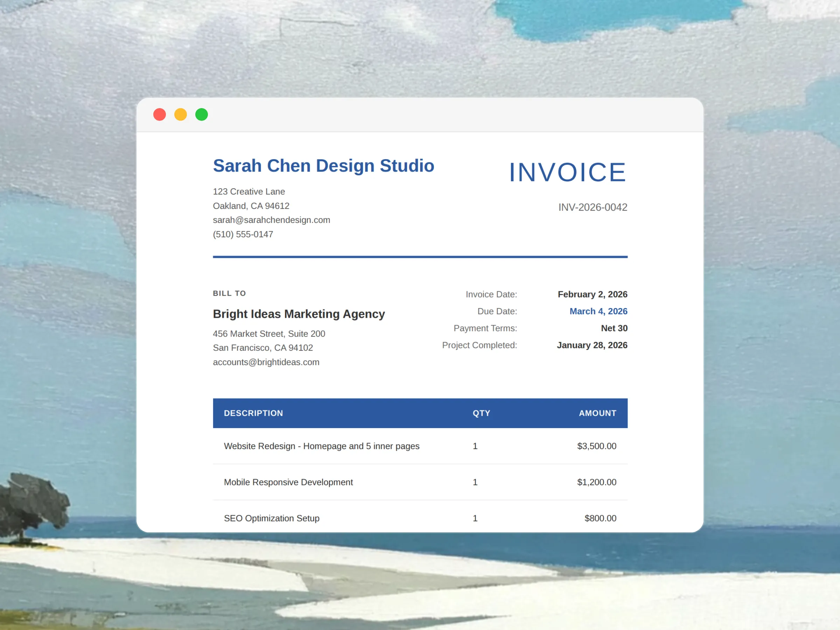The height and width of the screenshot is (630, 840).
Task: Click the March 4, 2026 due date
Action: click(x=598, y=311)
